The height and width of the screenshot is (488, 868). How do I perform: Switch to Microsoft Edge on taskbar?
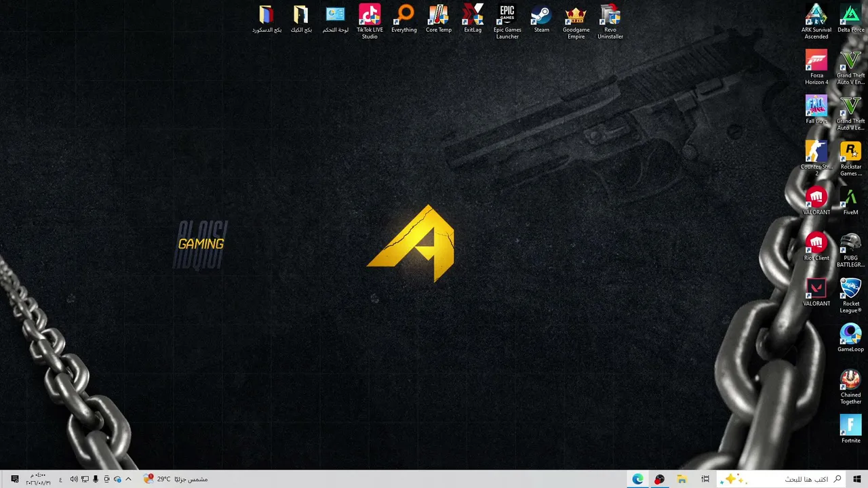click(x=637, y=479)
